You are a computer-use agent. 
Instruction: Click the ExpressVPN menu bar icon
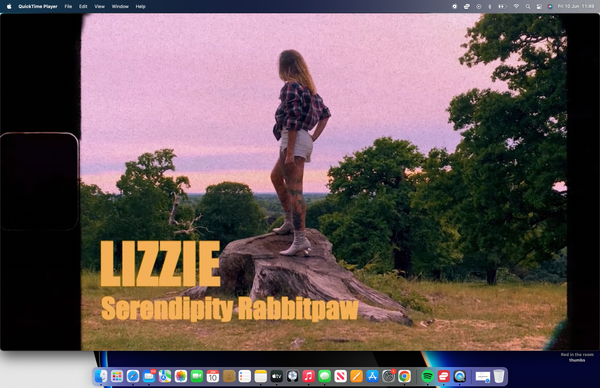pos(466,7)
